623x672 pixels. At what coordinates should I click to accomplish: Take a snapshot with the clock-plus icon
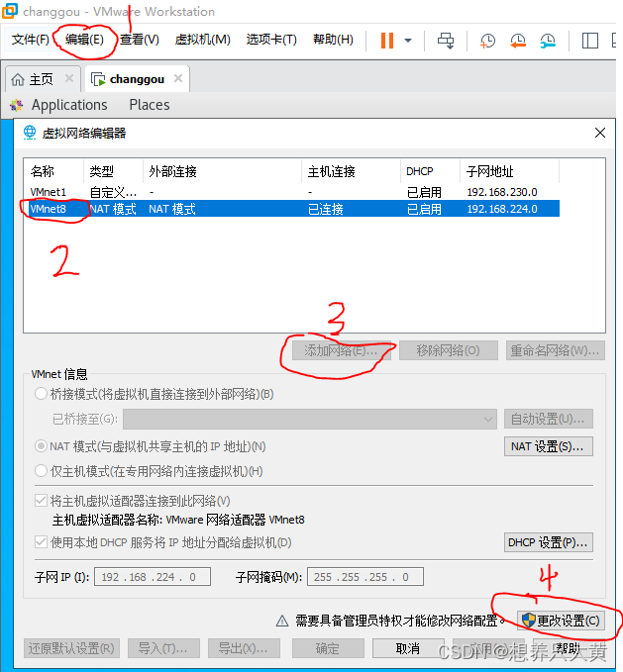pyautogui.click(x=487, y=41)
